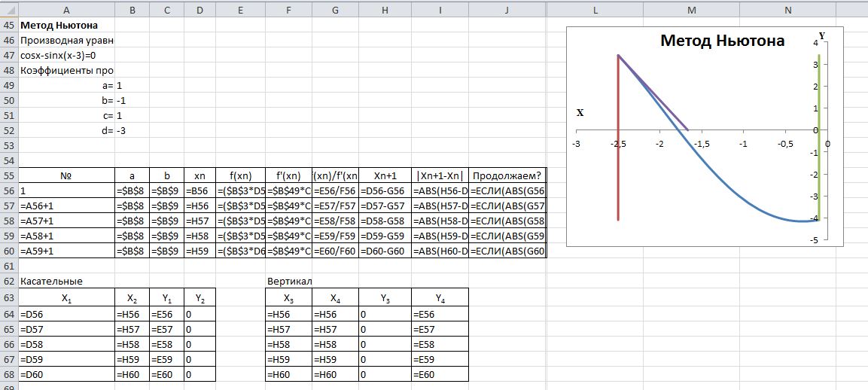Screen dimensions: 868x390
Task: Click the chart title 'Метод Ньютона'
Action: coord(723,41)
